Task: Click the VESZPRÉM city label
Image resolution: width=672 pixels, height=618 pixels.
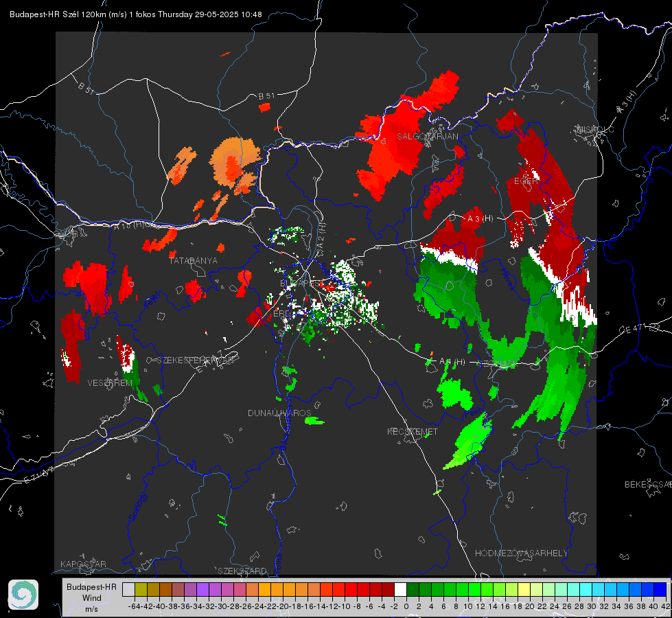Action: (x=110, y=383)
